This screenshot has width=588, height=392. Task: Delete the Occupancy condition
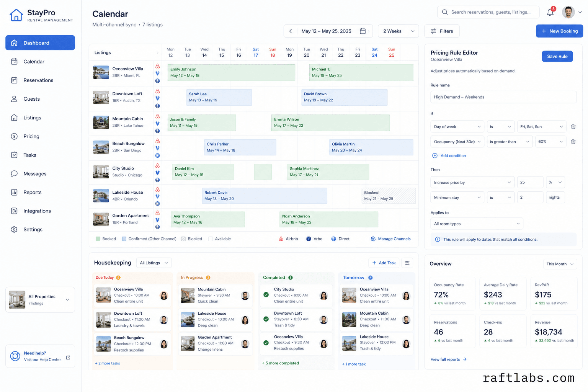pyautogui.click(x=573, y=142)
